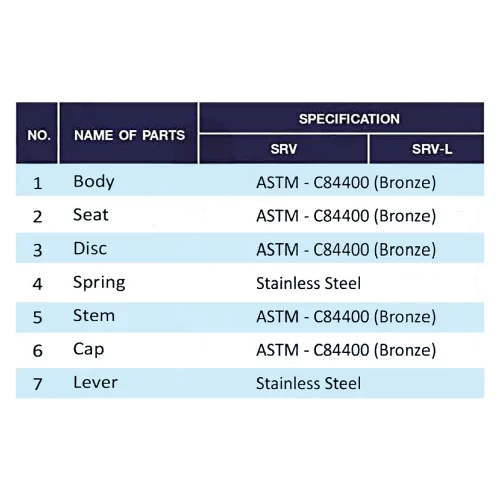This screenshot has width=500, height=500.
Task: Click row number 1
Action: [x=38, y=183]
